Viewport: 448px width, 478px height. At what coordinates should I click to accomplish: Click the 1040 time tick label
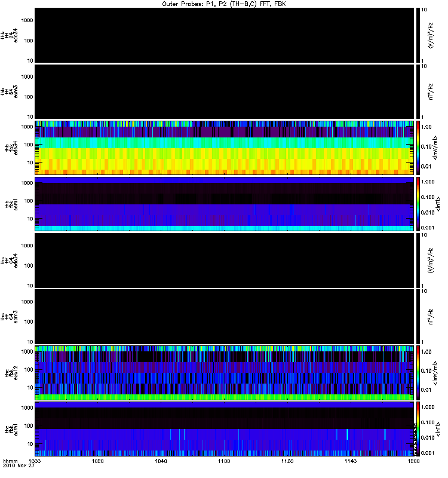161,461
